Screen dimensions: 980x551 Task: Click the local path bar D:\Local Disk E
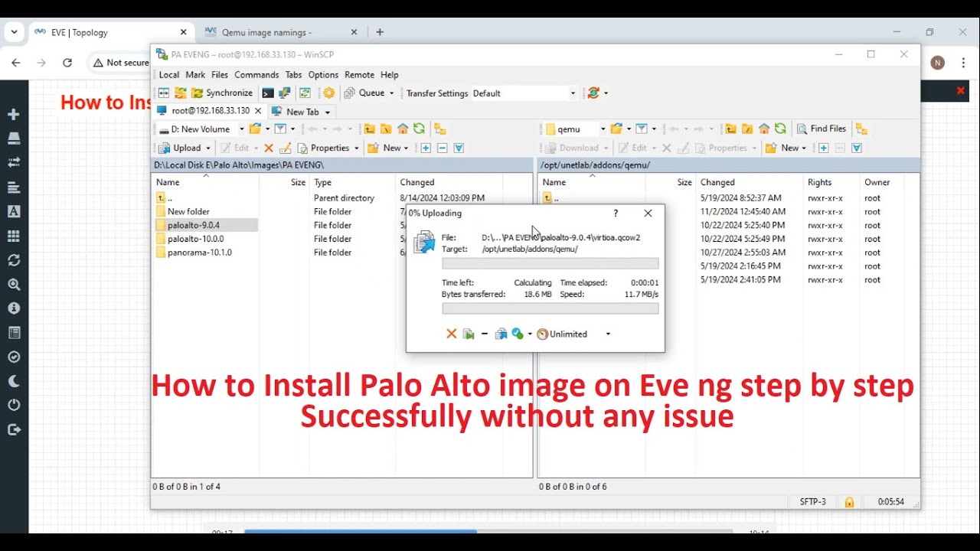(x=341, y=165)
